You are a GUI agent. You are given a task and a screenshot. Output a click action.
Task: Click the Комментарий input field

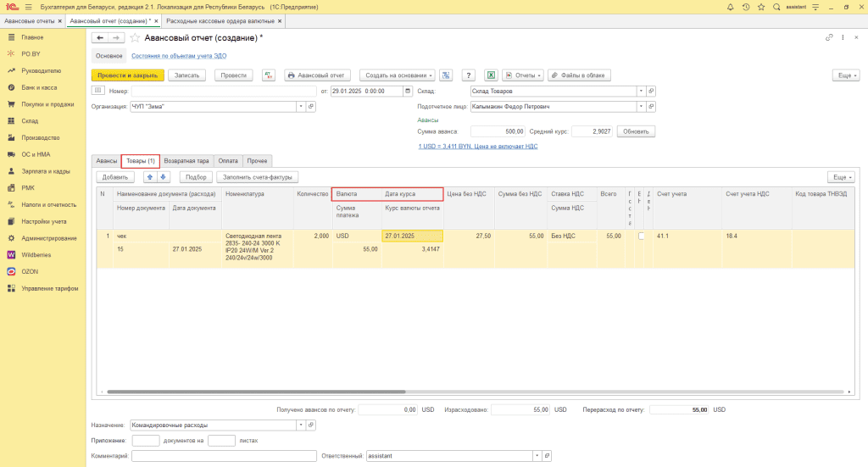coord(225,456)
